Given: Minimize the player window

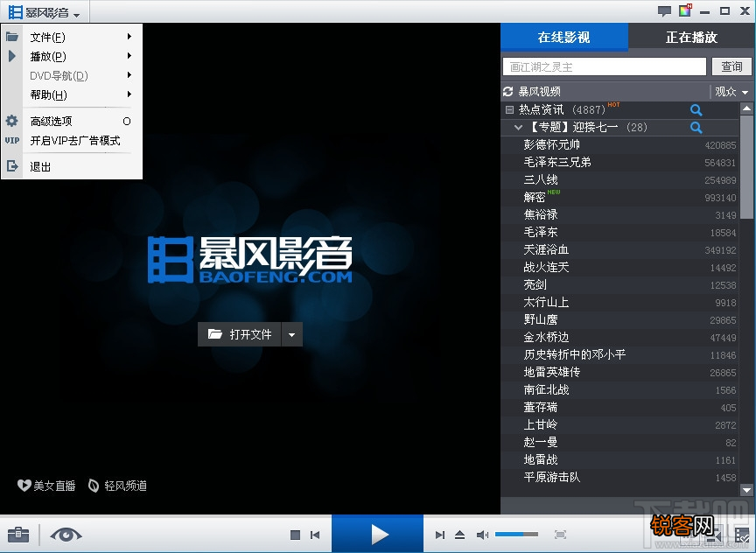Looking at the screenshot, I should (x=705, y=11).
